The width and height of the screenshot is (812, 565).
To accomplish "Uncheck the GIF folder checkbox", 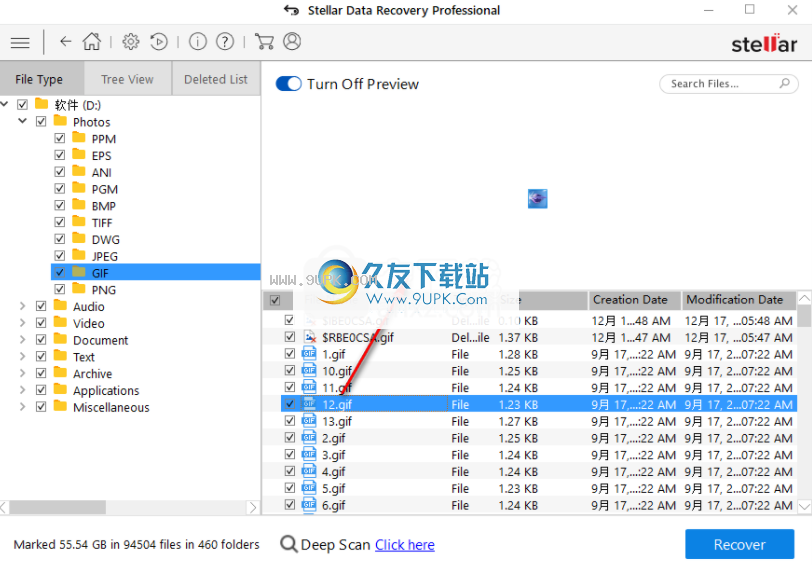I will [x=60, y=272].
